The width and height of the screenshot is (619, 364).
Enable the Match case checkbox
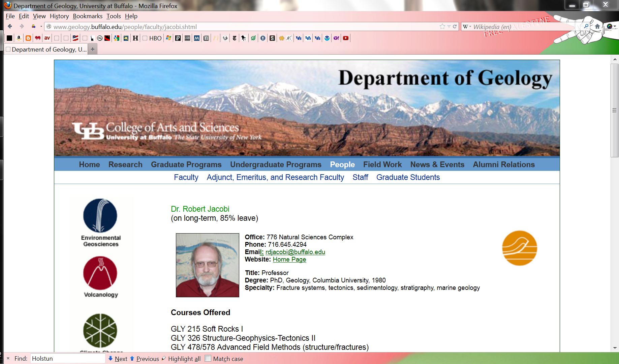pos(208,358)
